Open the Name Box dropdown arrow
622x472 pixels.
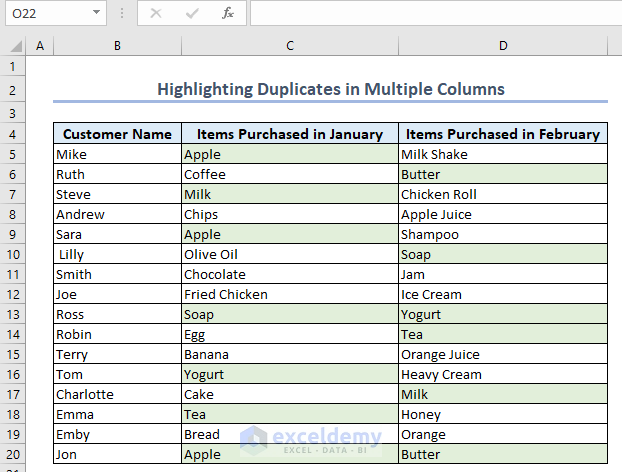(96, 13)
